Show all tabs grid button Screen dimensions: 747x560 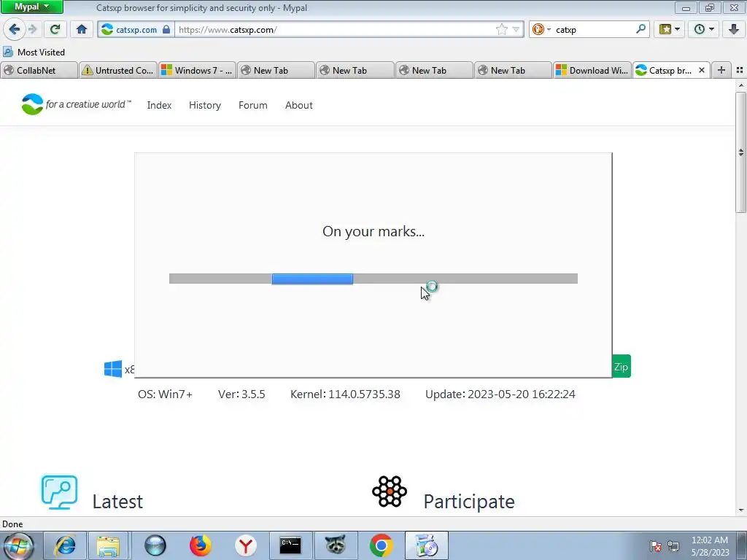click(740, 71)
